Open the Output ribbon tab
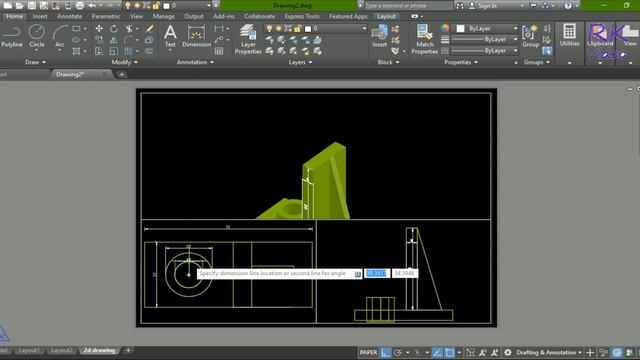640x360 pixels. tap(194, 17)
